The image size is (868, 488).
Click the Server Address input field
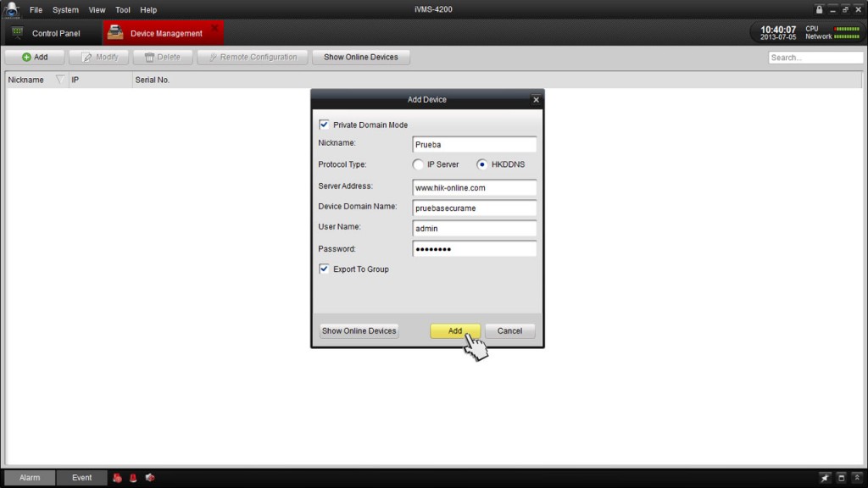click(475, 187)
